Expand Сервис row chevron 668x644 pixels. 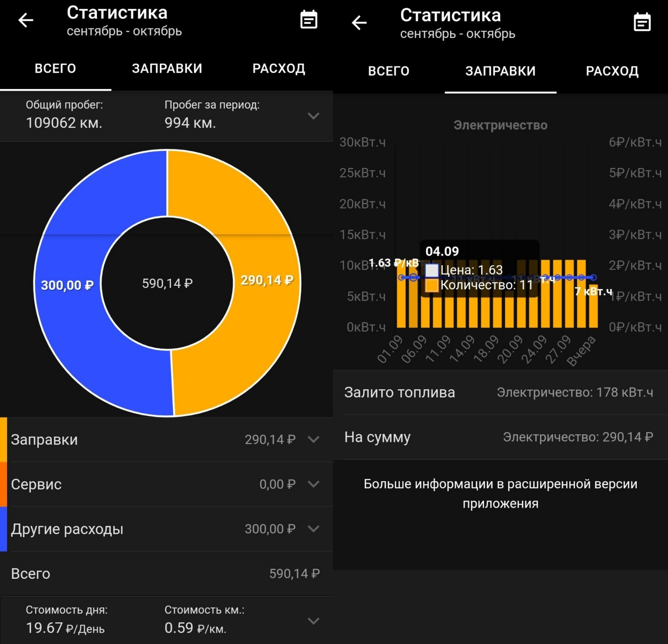pyautogui.click(x=314, y=484)
